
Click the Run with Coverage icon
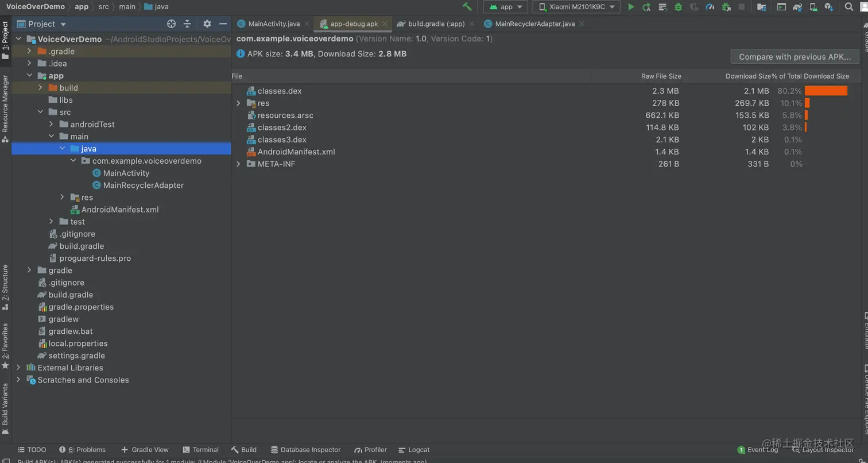(x=694, y=7)
